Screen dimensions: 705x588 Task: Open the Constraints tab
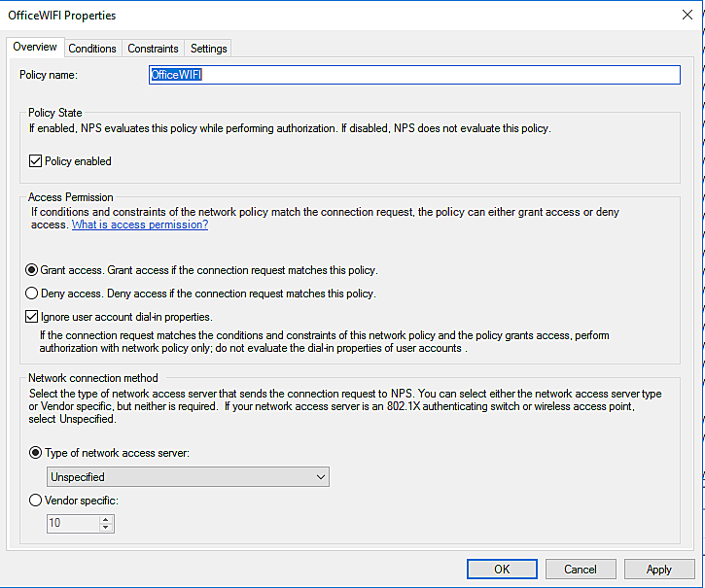[154, 49]
